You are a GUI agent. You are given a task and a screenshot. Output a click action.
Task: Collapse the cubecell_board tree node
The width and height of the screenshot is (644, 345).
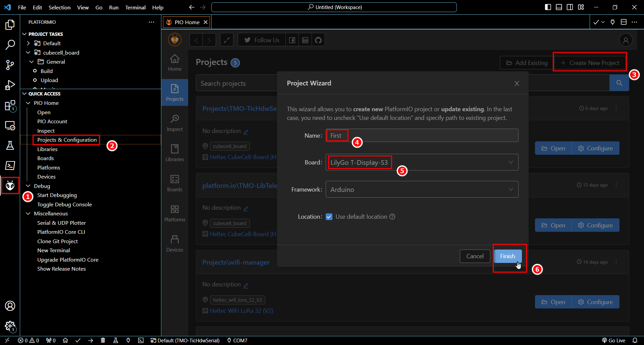pos(28,53)
